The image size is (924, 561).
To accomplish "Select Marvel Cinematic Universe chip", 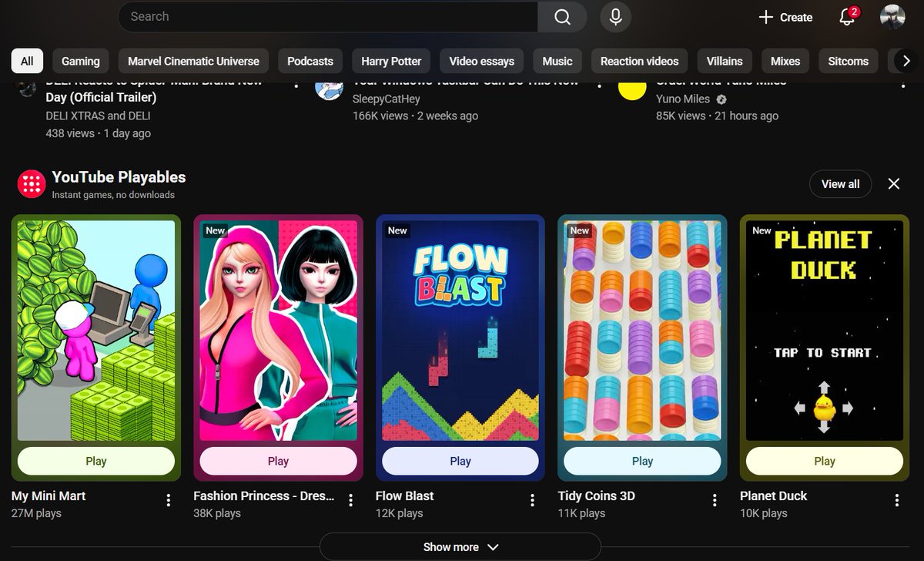I will (x=193, y=61).
